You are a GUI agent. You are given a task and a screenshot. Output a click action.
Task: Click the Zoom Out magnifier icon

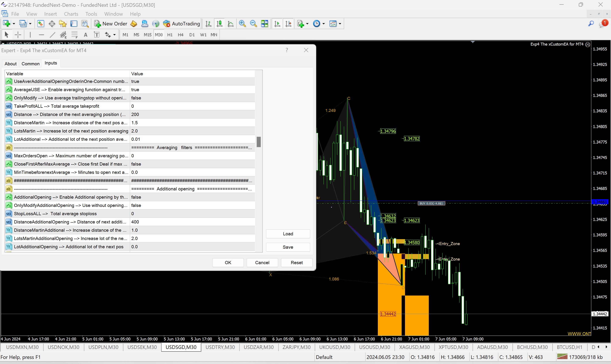tap(253, 24)
